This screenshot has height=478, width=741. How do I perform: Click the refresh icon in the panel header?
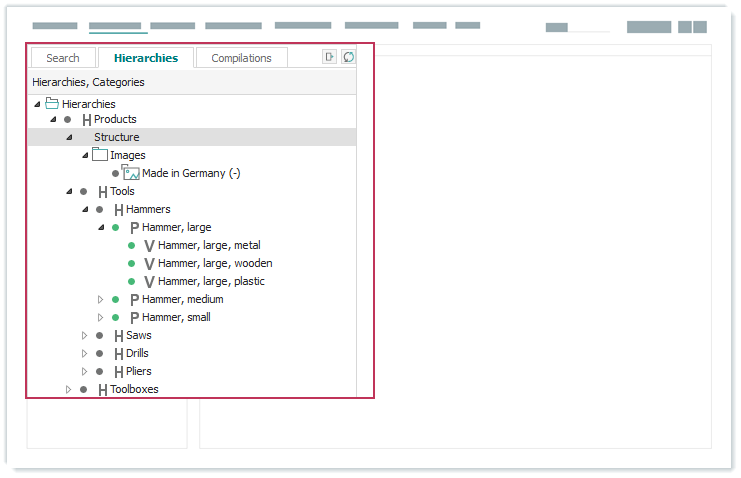tap(348, 58)
